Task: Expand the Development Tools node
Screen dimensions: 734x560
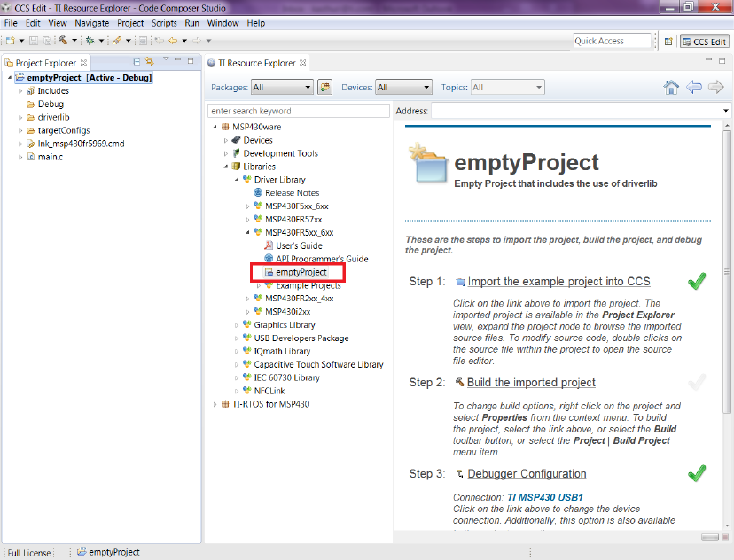Action: click(x=226, y=153)
